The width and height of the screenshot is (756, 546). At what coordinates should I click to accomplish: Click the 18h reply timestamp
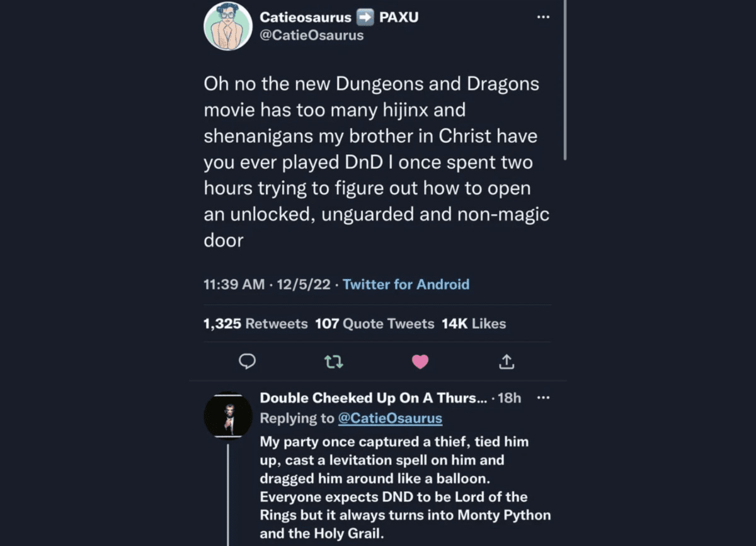pos(509,398)
